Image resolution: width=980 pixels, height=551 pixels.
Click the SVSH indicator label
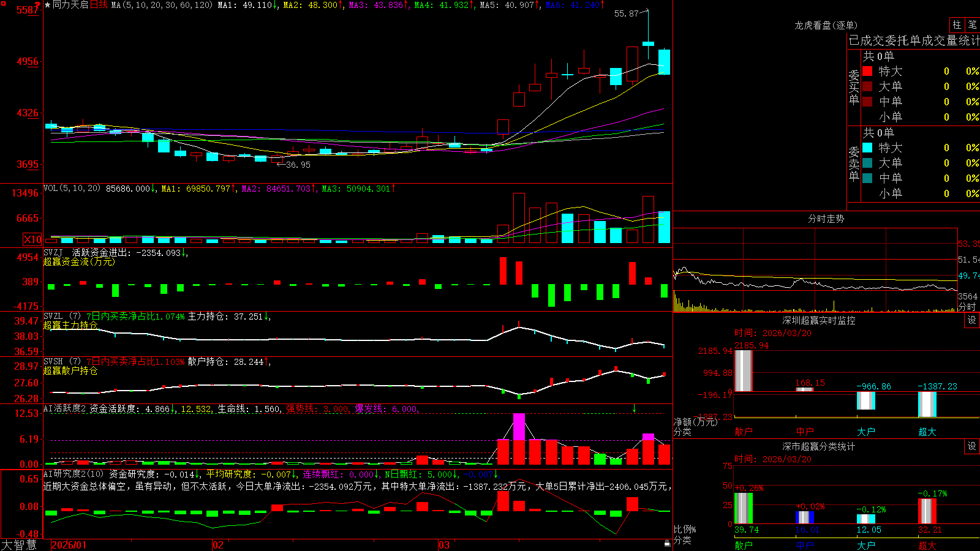pos(53,362)
